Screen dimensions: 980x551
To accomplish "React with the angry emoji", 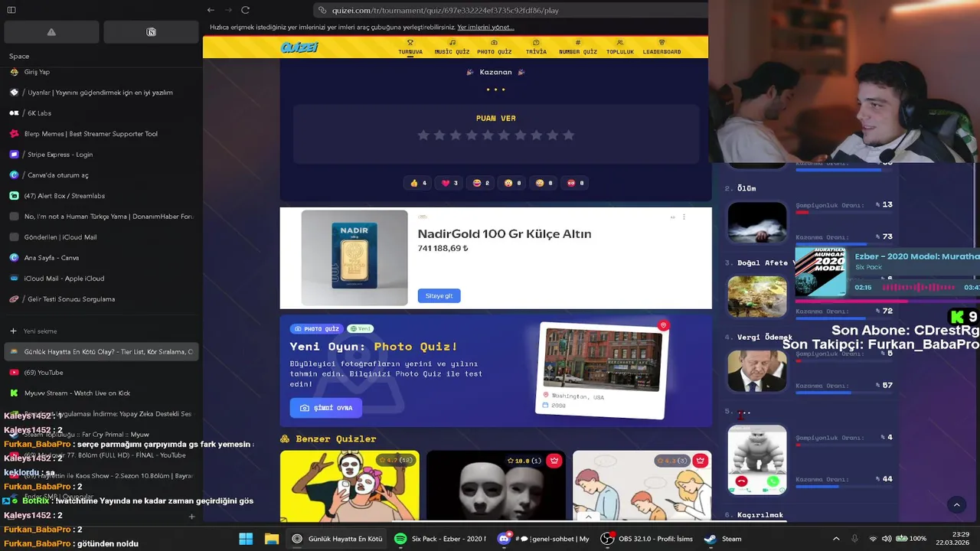I will [575, 183].
